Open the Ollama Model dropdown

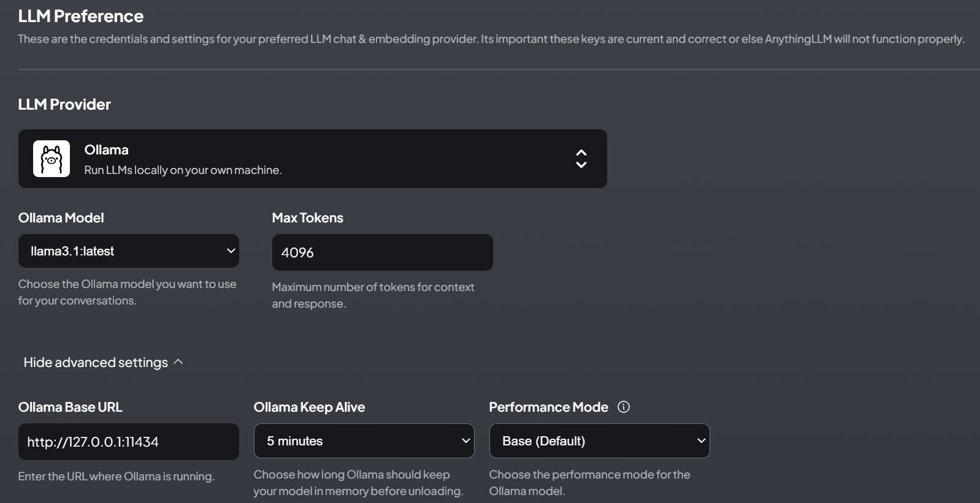pyautogui.click(x=129, y=251)
